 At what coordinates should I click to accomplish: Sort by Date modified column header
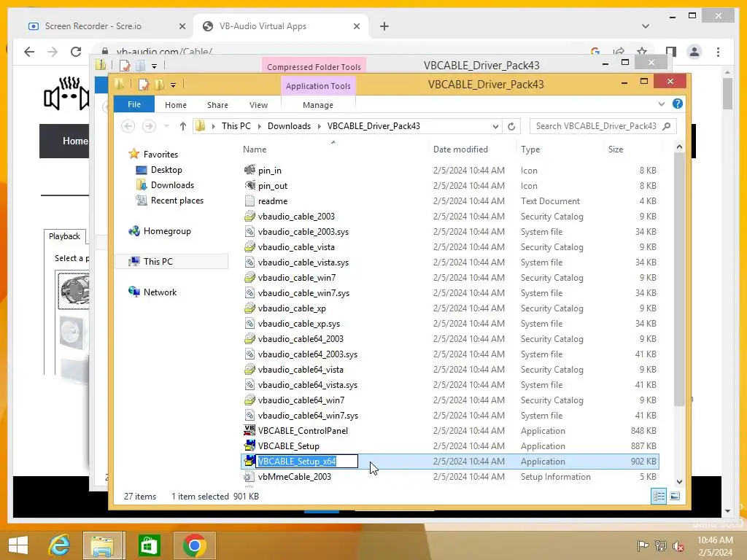click(x=460, y=149)
